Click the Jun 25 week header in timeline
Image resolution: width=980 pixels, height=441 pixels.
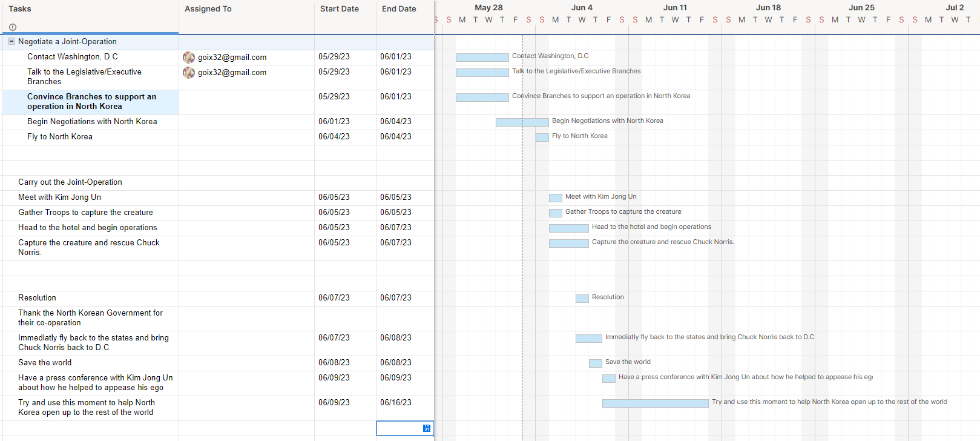pos(861,8)
